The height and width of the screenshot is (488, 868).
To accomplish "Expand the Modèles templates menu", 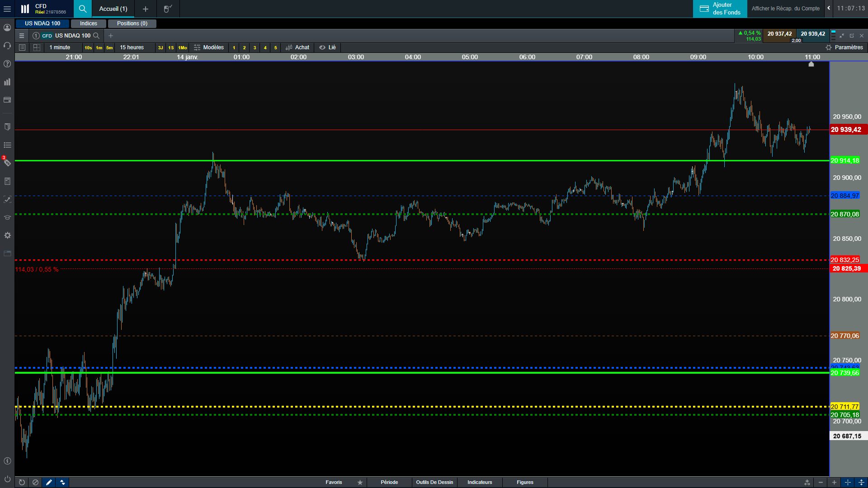I will pyautogui.click(x=209, y=47).
